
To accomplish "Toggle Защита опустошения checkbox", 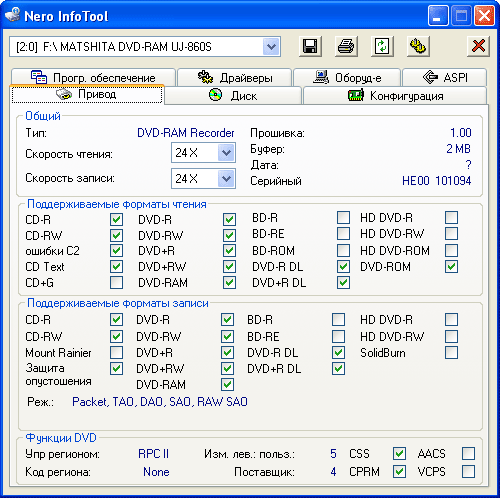I will pos(116,369).
